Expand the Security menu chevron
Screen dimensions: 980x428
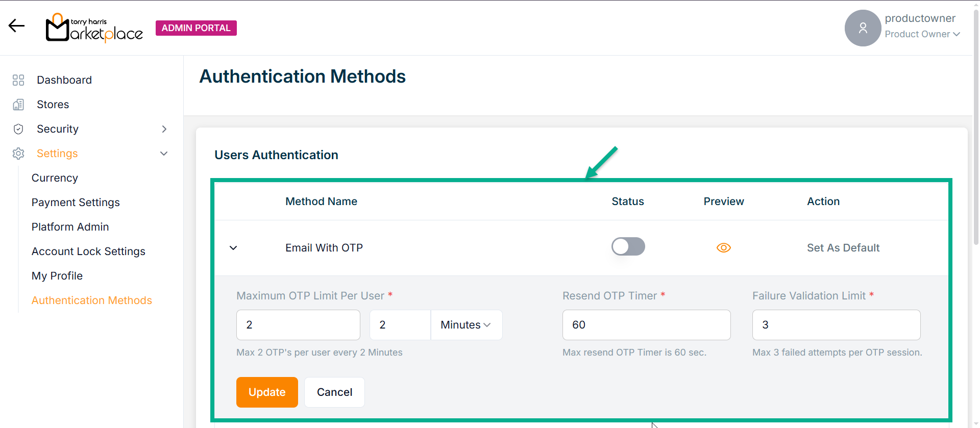164,129
